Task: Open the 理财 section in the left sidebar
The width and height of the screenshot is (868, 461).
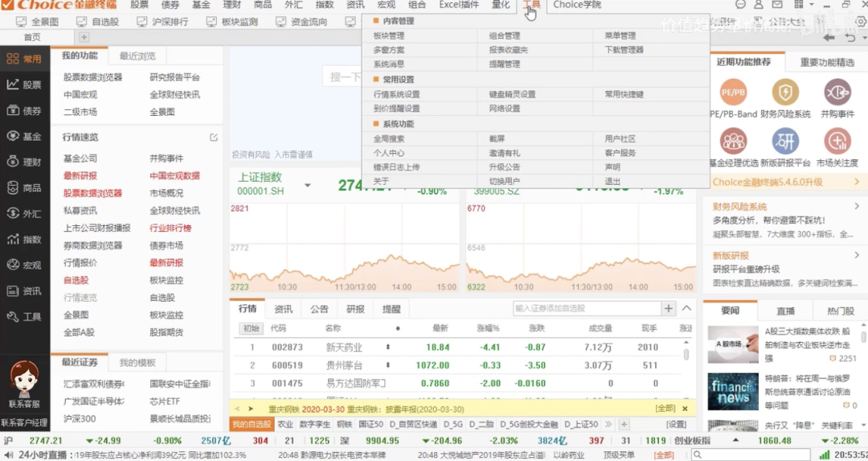Action: [x=24, y=162]
